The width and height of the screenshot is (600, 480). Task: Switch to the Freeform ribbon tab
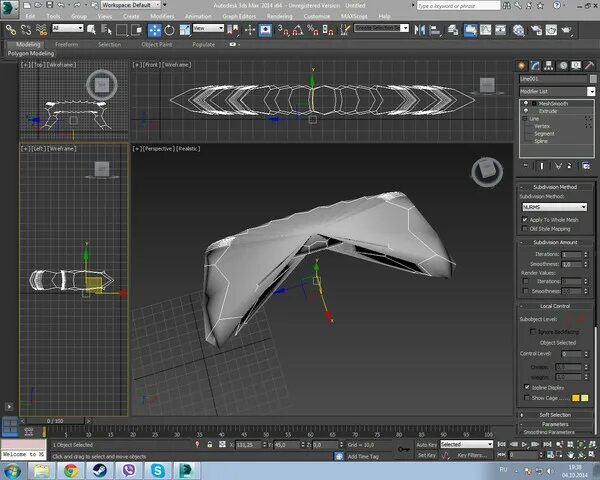coord(66,44)
